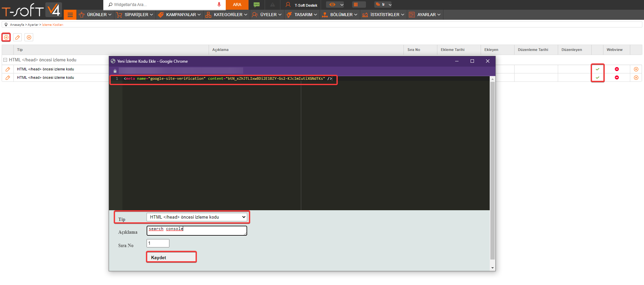Delete second tracking code row with x icon
The height and width of the screenshot is (285, 644).
[636, 77]
